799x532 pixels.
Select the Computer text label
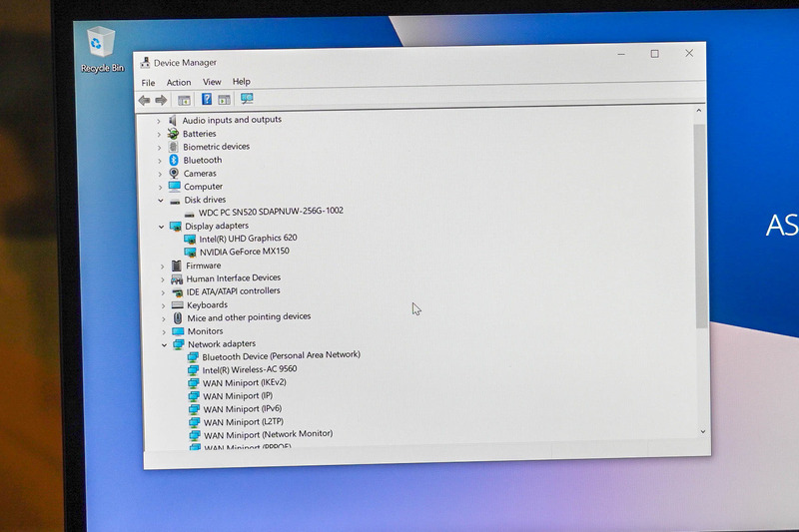click(204, 187)
